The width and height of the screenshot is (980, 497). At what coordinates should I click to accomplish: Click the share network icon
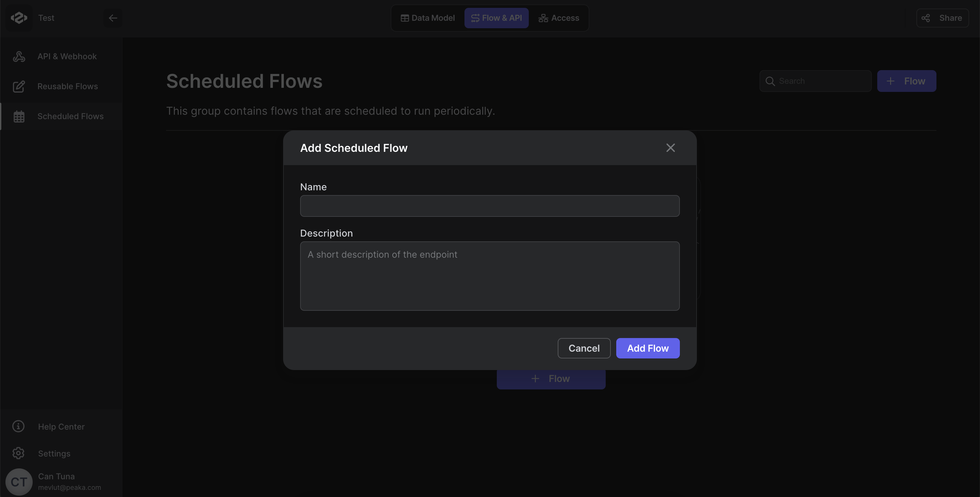(x=926, y=18)
